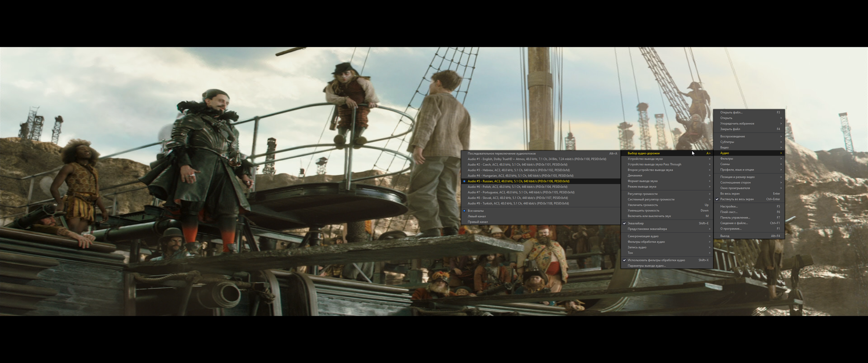Viewport: 868px width, 363px height.
Task: Open 'Панель управления...' from the menu
Action: tap(749, 218)
